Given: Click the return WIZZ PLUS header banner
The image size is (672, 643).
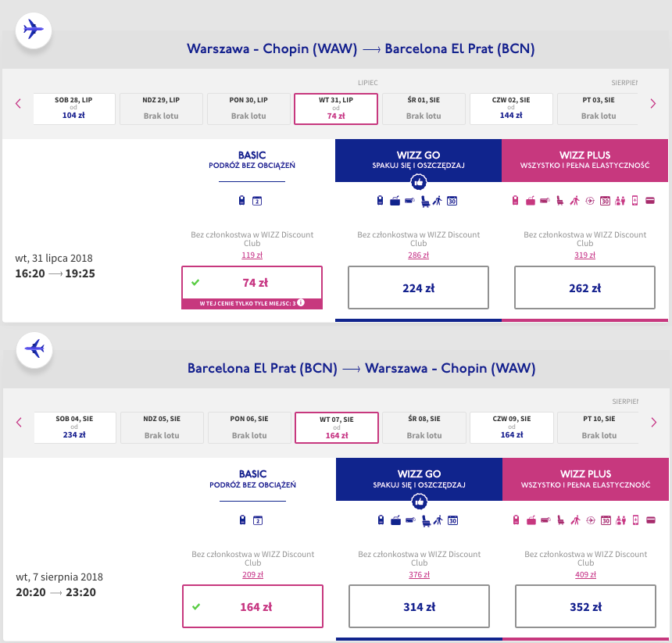Looking at the screenshot, I should click(585, 479).
